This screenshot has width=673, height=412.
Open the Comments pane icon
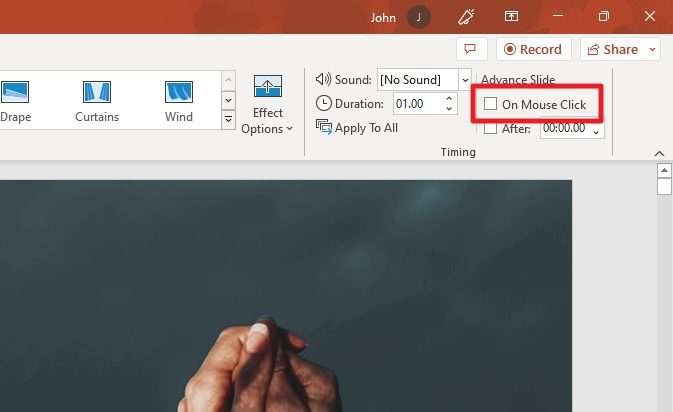pyautogui.click(x=471, y=49)
